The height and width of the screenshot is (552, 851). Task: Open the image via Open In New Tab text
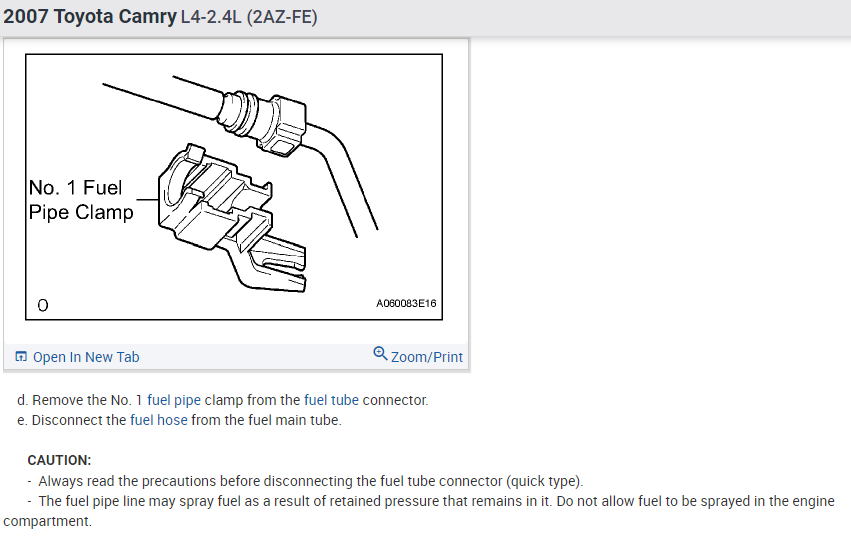tap(86, 357)
